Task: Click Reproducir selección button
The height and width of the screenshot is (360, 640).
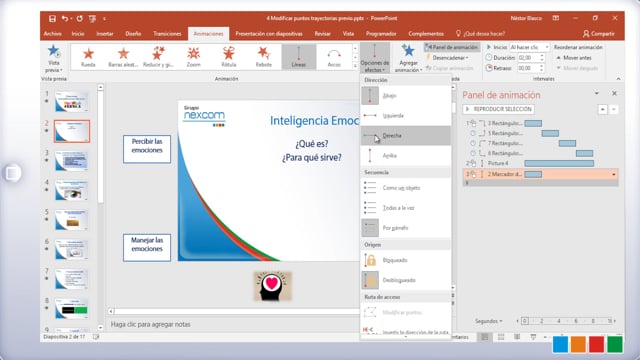Action: 498,109
